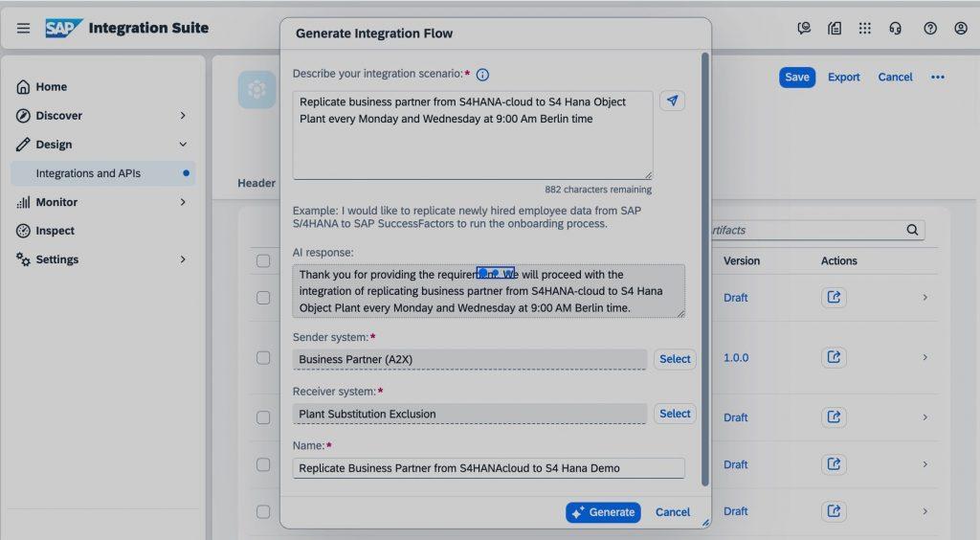The image size is (980, 540).
Task: Click the artifacts filter search field
Action: pyautogui.click(x=818, y=230)
